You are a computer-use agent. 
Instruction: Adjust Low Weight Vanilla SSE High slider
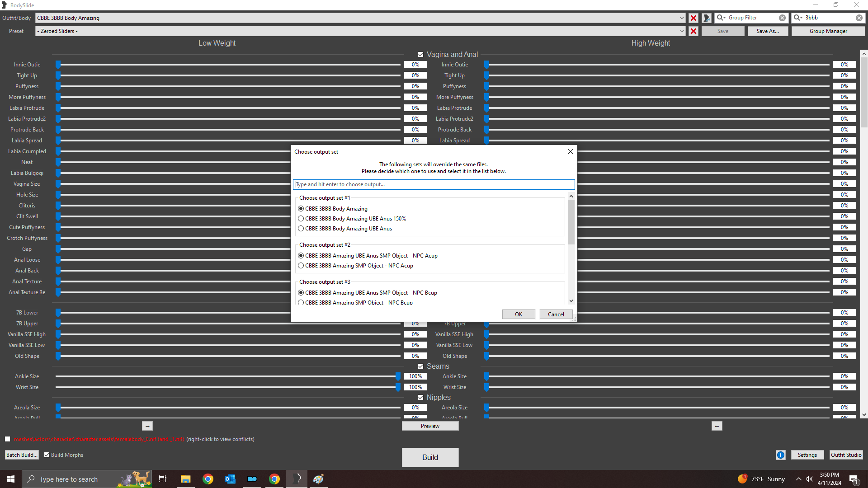click(228, 334)
